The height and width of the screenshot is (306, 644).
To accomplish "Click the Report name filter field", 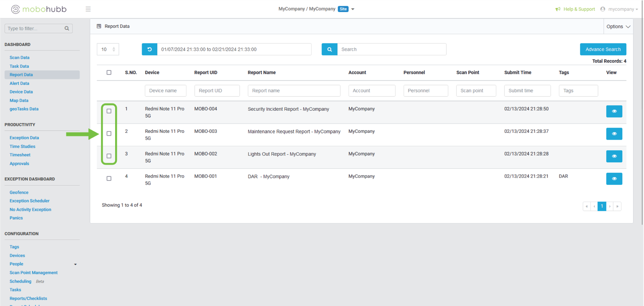I will (293, 91).
